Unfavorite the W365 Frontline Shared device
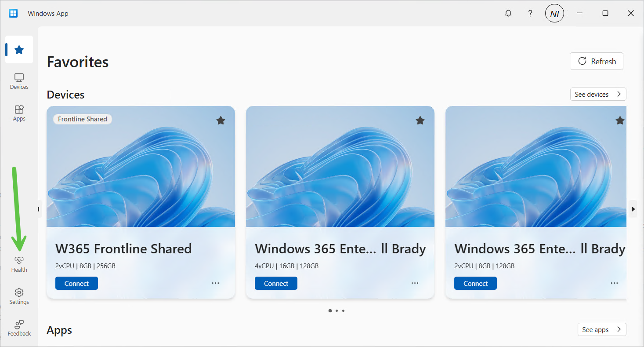The width and height of the screenshot is (644, 347). coord(221,121)
